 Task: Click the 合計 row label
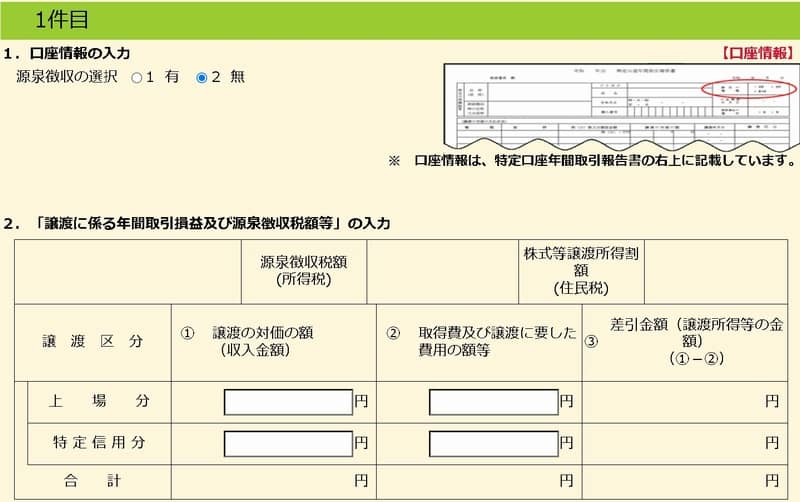93,481
